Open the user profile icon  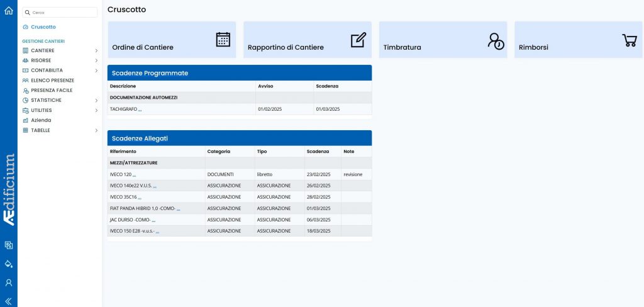click(8, 282)
